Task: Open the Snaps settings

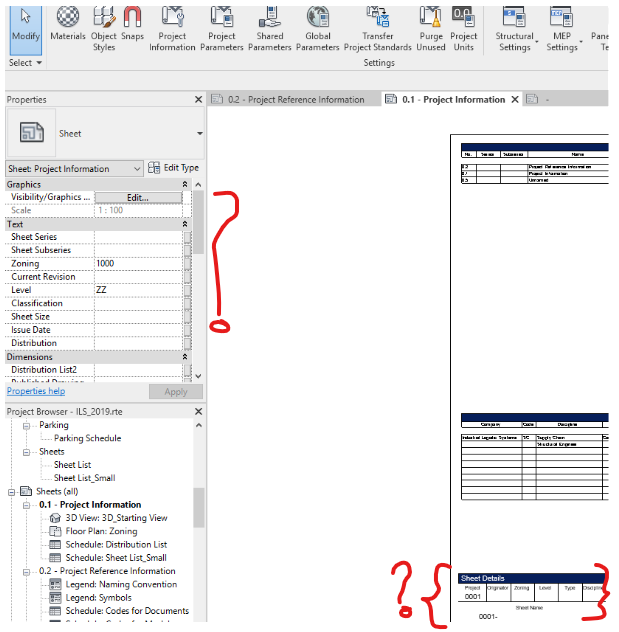Action: pyautogui.click(x=132, y=24)
